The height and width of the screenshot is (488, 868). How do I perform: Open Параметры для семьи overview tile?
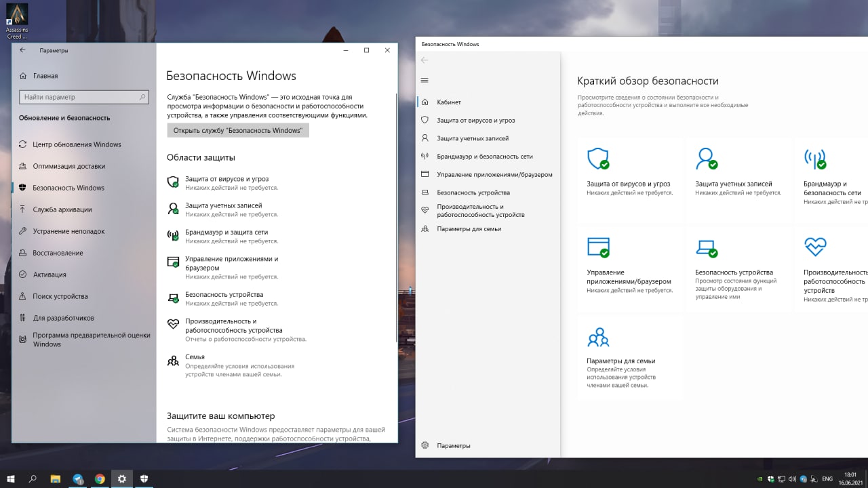click(x=631, y=357)
